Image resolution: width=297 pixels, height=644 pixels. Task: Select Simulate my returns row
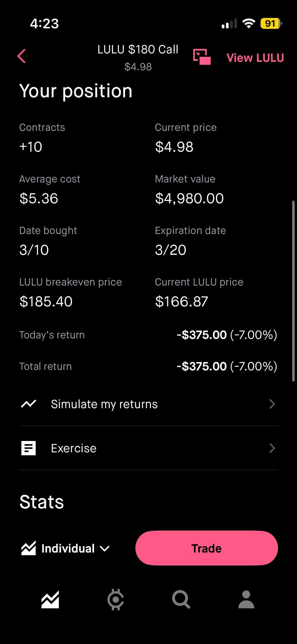[105, 404]
